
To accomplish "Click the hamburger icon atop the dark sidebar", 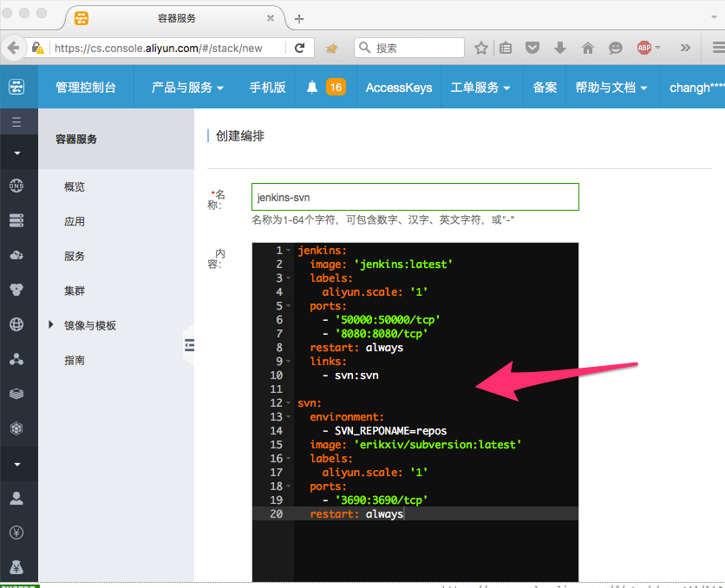I will coord(16,122).
